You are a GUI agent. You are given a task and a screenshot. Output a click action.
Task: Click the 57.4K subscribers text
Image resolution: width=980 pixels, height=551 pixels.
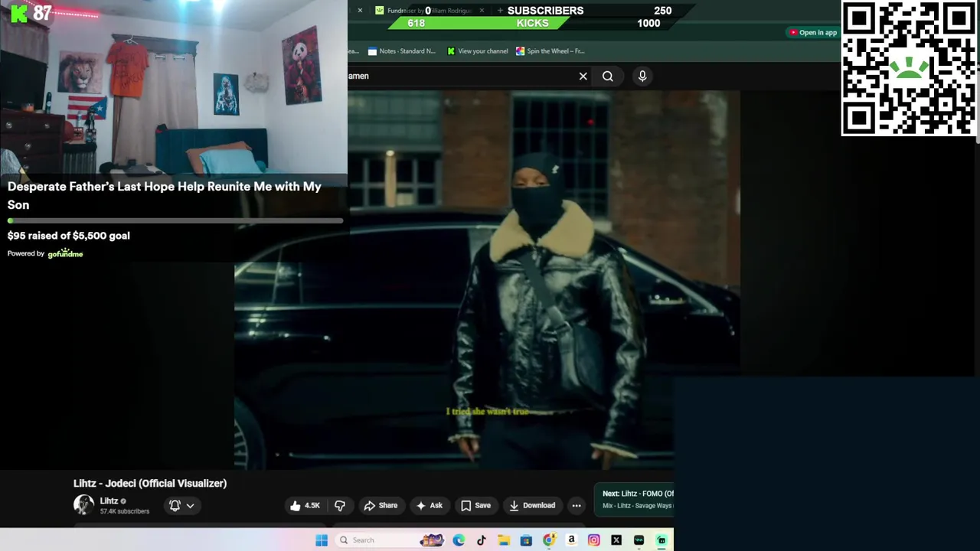tap(125, 511)
